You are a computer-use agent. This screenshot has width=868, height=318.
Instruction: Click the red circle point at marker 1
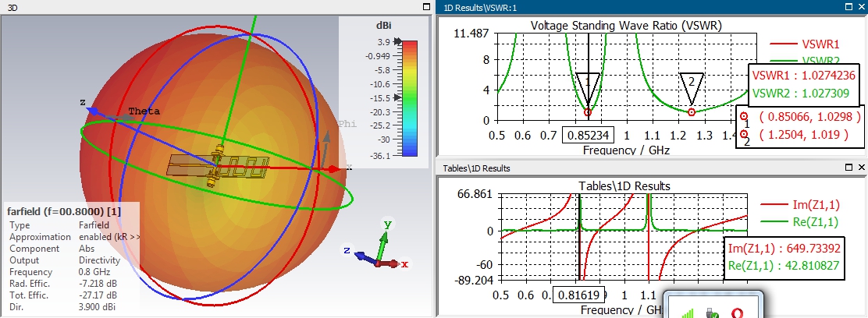point(588,112)
